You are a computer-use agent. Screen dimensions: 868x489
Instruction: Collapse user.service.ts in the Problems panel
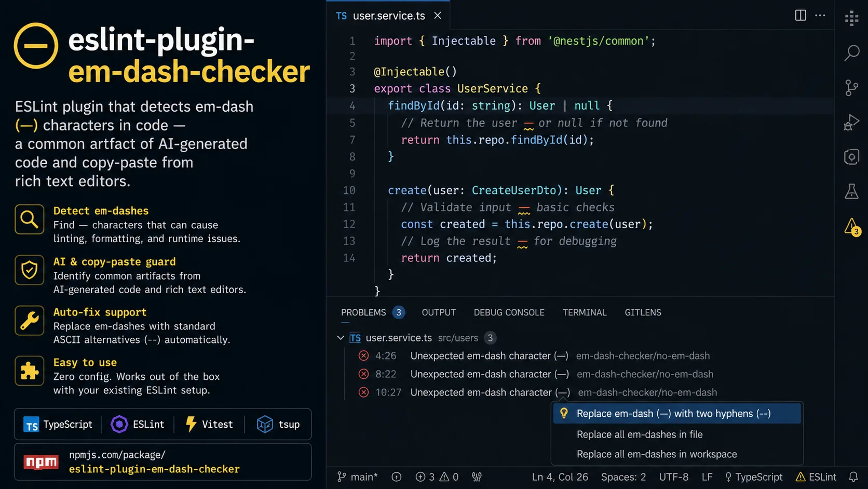click(341, 338)
